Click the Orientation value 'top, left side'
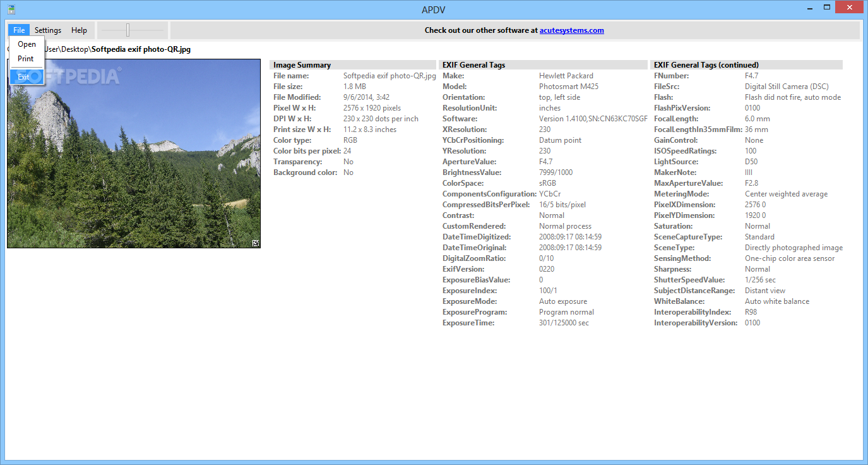The image size is (868, 465). click(559, 97)
